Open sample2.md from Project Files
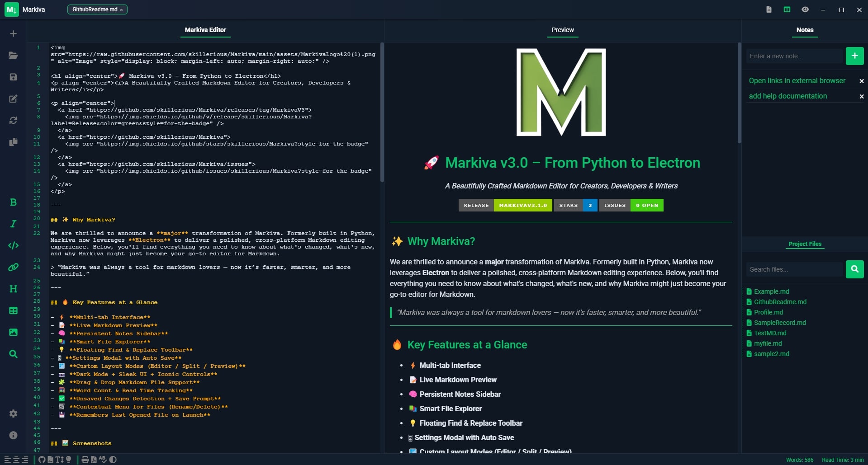The image size is (868, 465). (768, 354)
